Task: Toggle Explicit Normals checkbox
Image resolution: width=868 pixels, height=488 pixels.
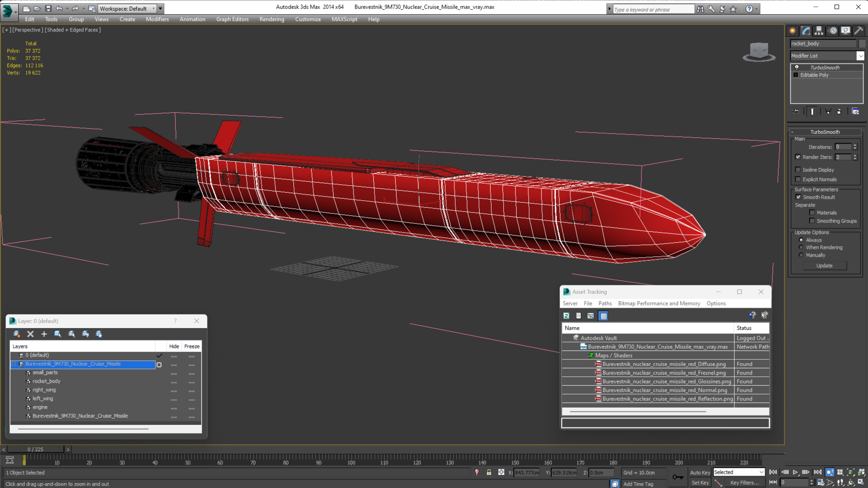Action: click(798, 179)
